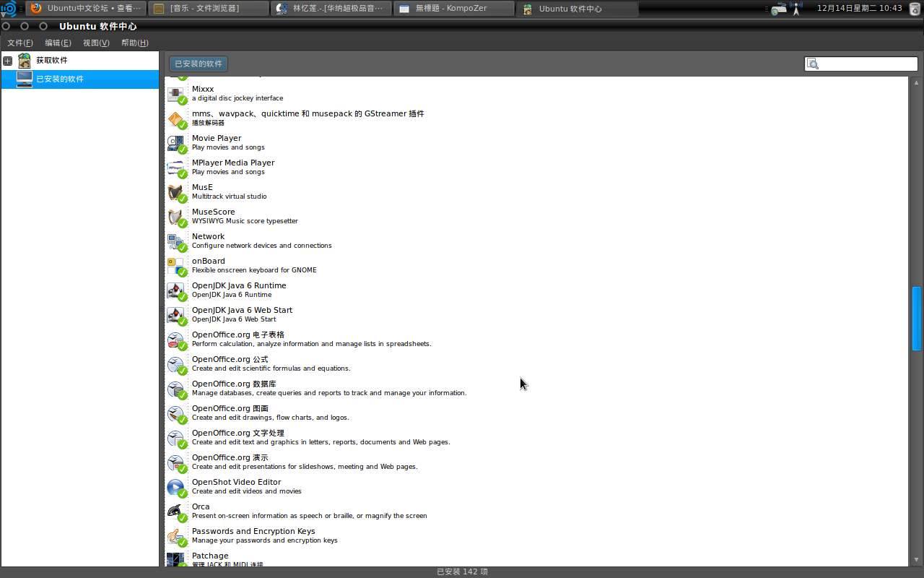This screenshot has width=924, height=578.
Task: Click the OpenJDK Java 6 Web Start icon
Action: point(176,315)
